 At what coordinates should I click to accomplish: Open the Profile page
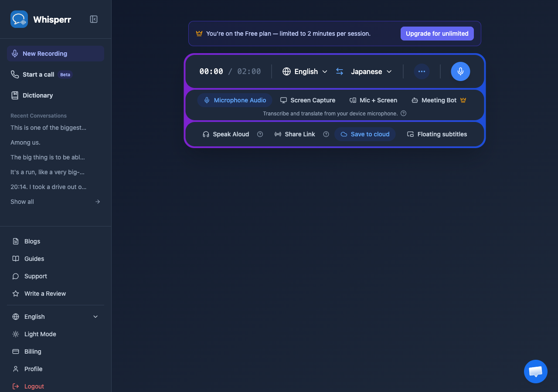point(55,369)
